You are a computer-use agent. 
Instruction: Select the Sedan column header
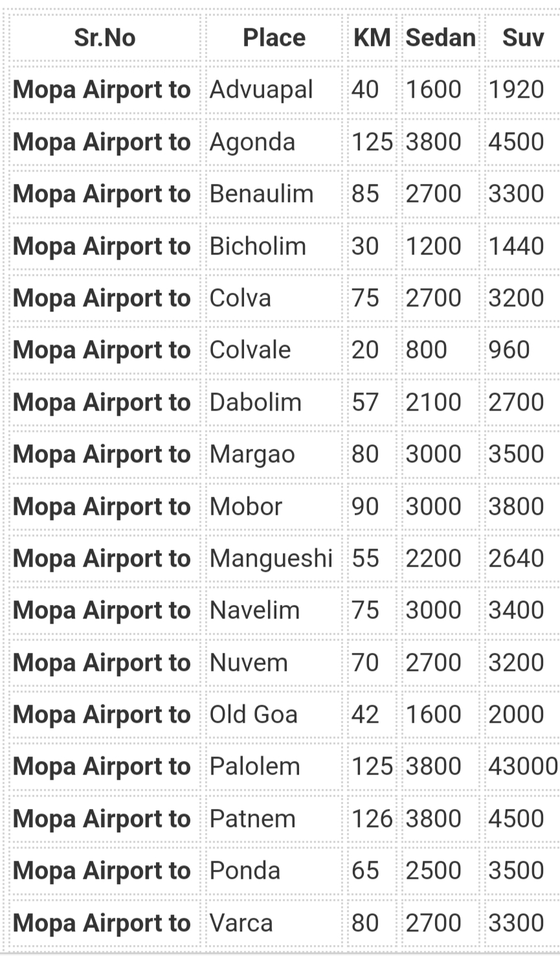point(441,38)
